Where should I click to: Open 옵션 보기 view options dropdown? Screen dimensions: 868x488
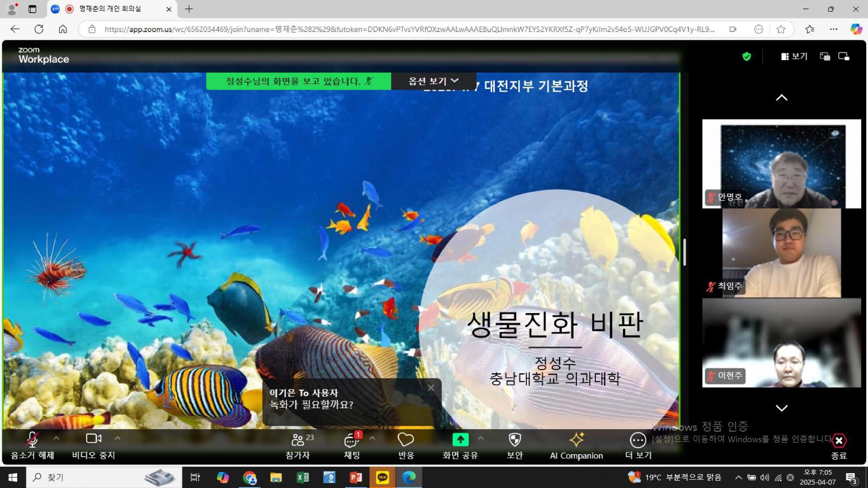tap(434, 81)
